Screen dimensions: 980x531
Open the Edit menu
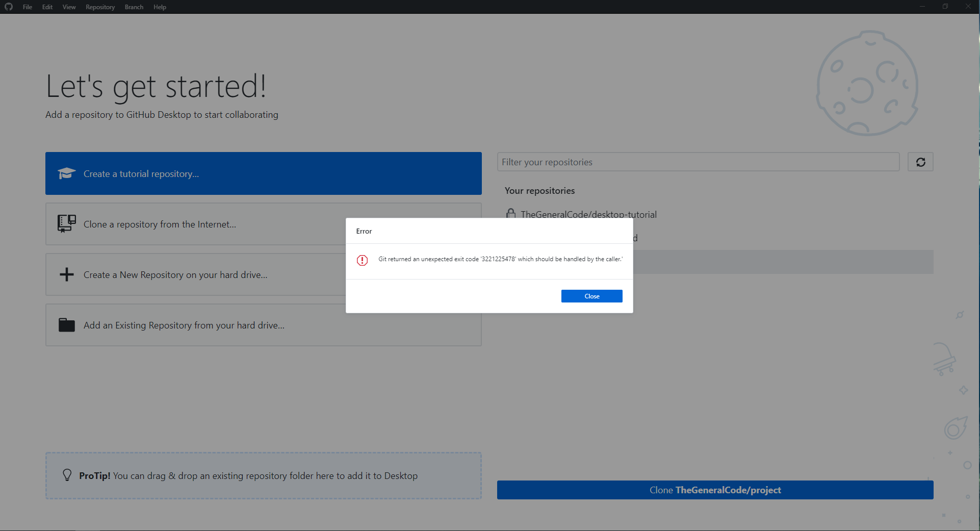point(47,7)
